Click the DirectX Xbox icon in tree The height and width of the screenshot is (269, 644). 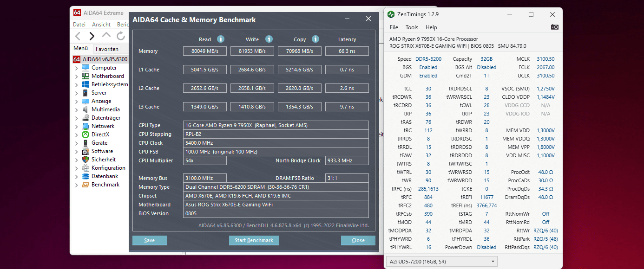click(x=85, y=134)
